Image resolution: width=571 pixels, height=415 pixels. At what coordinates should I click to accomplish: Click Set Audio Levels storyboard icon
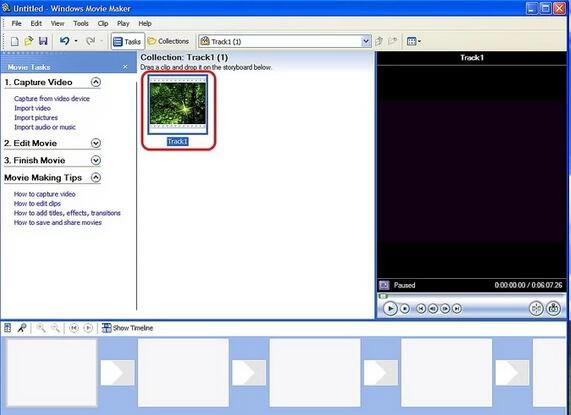coord(7,328)
